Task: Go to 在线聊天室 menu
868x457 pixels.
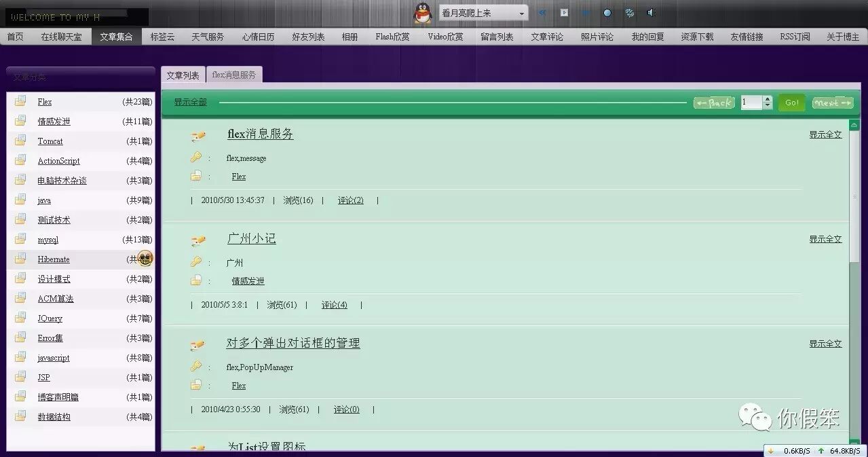Action: point(61,37)
